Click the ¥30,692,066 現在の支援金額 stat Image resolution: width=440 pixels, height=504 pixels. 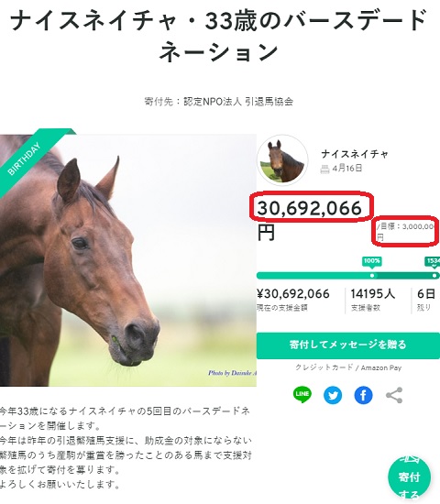tap(293, 300)
